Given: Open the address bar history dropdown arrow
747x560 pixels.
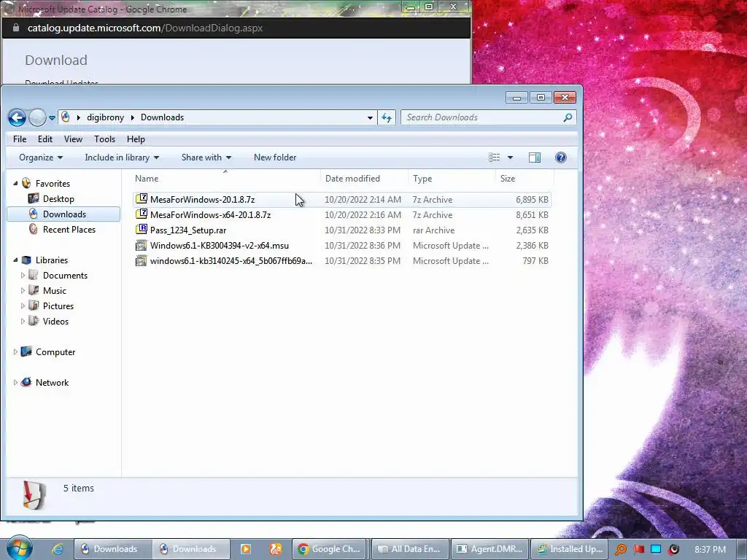Looking at the screenshot, I should [370, 117].
